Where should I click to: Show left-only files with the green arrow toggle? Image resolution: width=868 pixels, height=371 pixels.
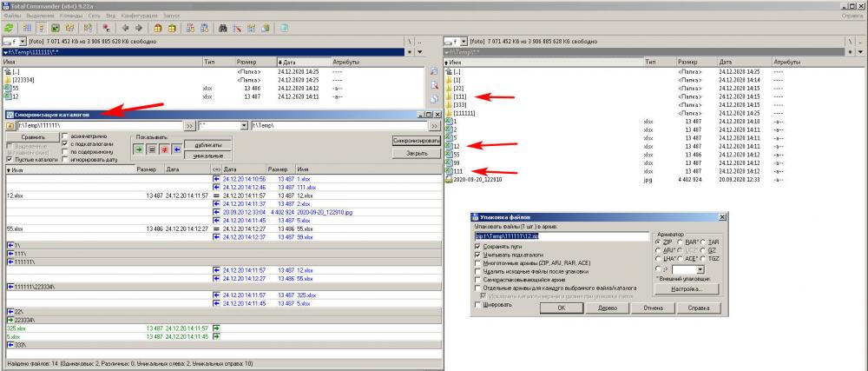pyautogui.click(x=138, y=149)
